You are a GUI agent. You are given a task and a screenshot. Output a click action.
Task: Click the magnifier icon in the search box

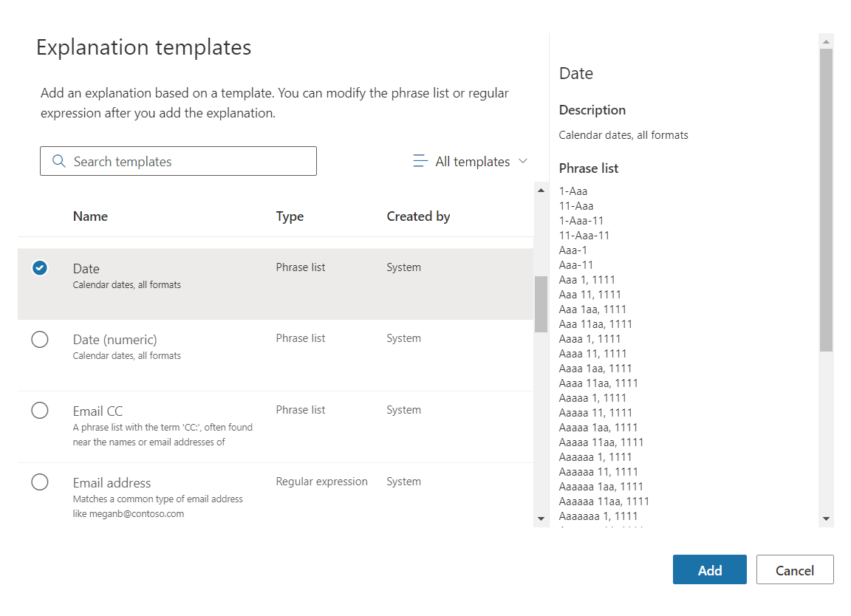(58, 161)
